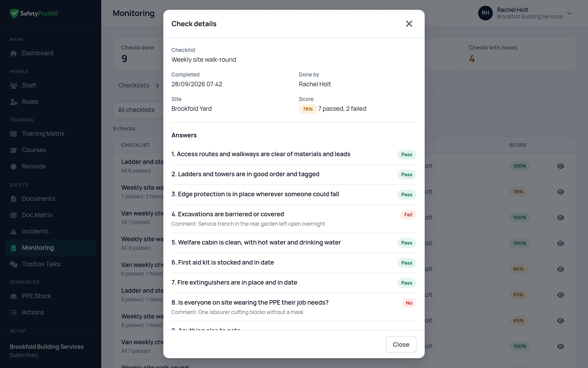This screenshot has width=588, height=368.
Task: Open Dashboard from the sidebar
Action: tap(51, 53)
